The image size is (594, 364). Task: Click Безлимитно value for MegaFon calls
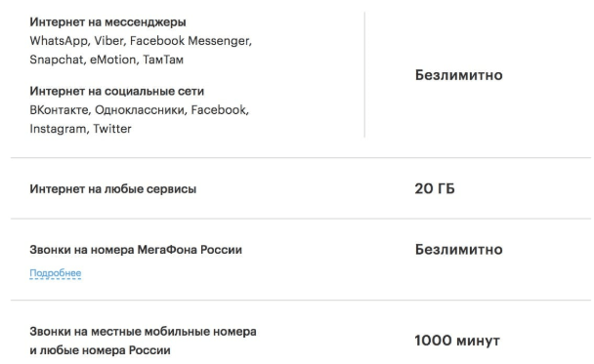459,250
